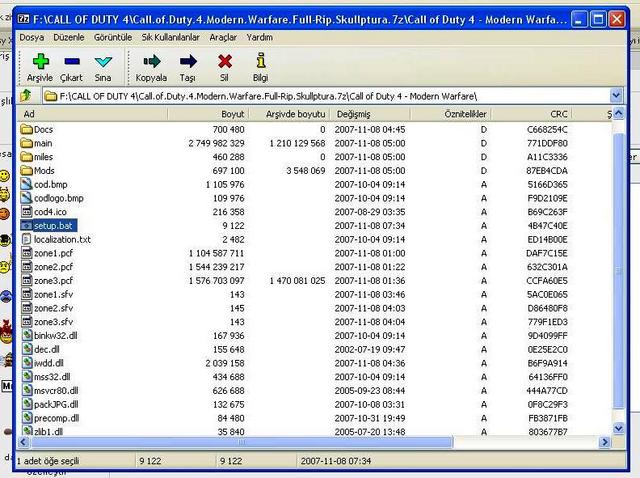This screenshot has width=640, height=478.
Task: Click the address path input field
Action: click(x=327, y=96)
